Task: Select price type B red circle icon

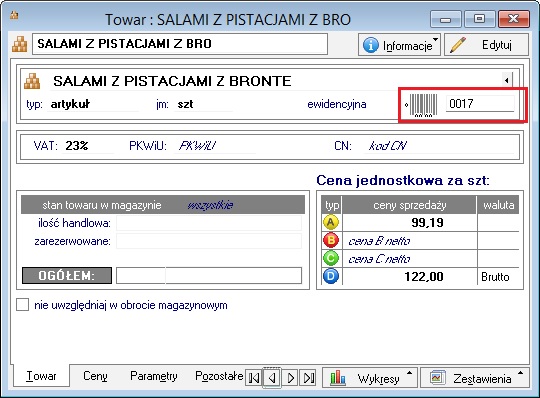Action: pos(331,240)
